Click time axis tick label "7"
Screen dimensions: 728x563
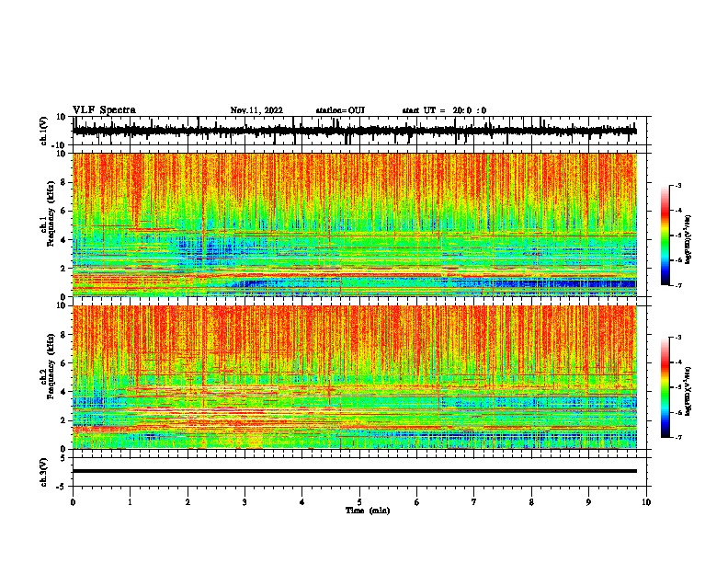pos(474,502)
